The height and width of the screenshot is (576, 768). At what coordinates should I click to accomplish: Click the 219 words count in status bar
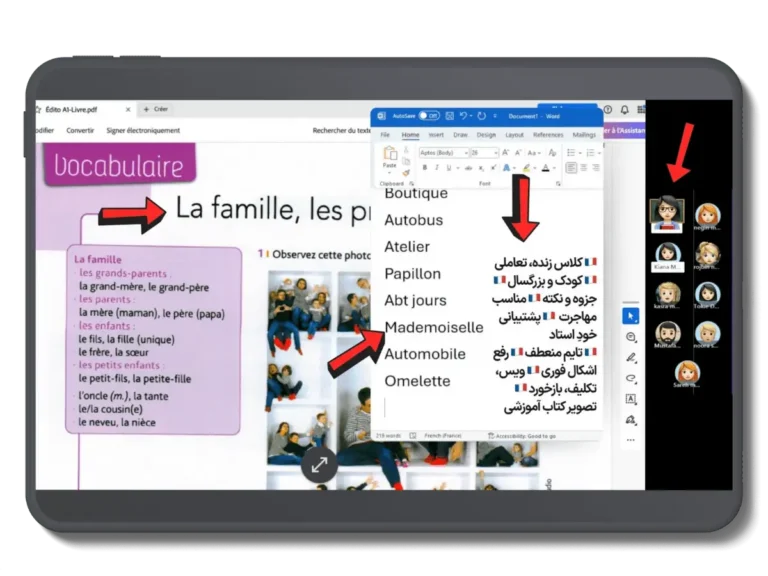pos(388,435)
